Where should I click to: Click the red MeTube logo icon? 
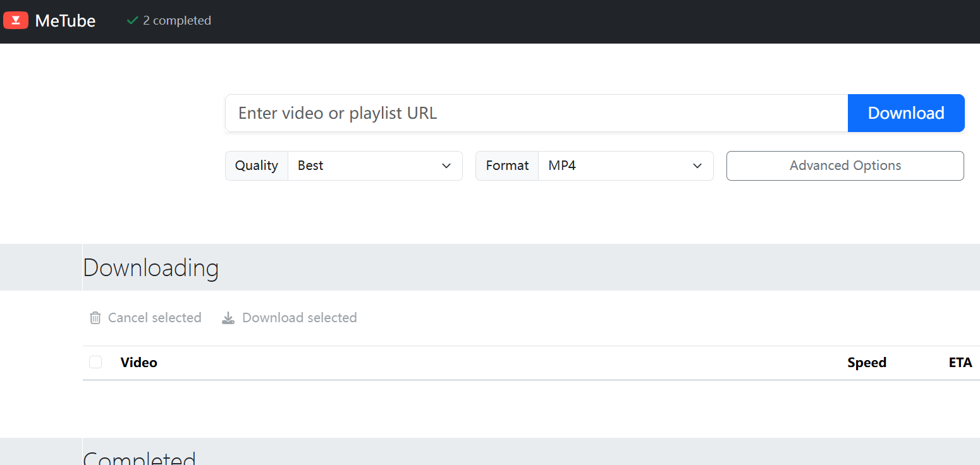pyautogui.click(x=16, y=21)
